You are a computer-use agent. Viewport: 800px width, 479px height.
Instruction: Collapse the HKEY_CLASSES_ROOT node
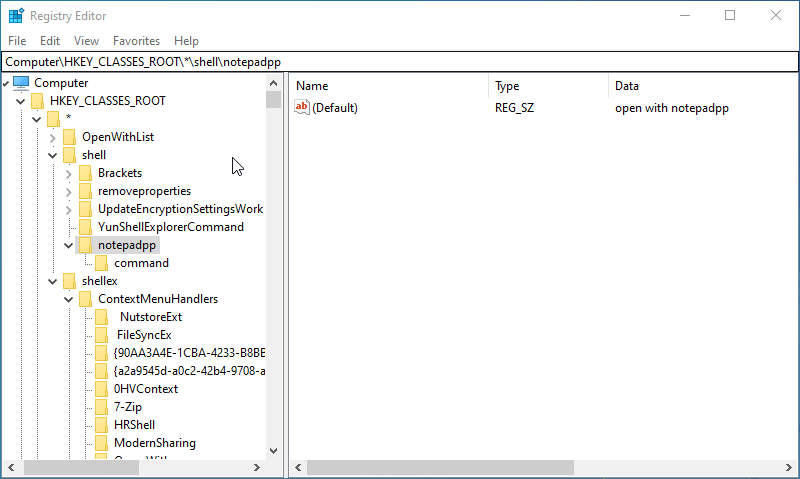coord(20,102)
